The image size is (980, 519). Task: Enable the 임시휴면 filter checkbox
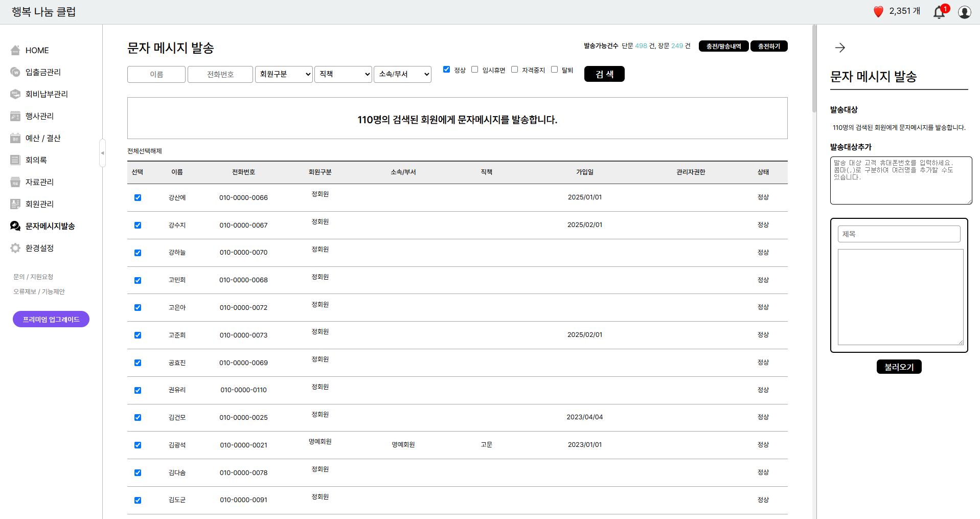click(474, 70)
